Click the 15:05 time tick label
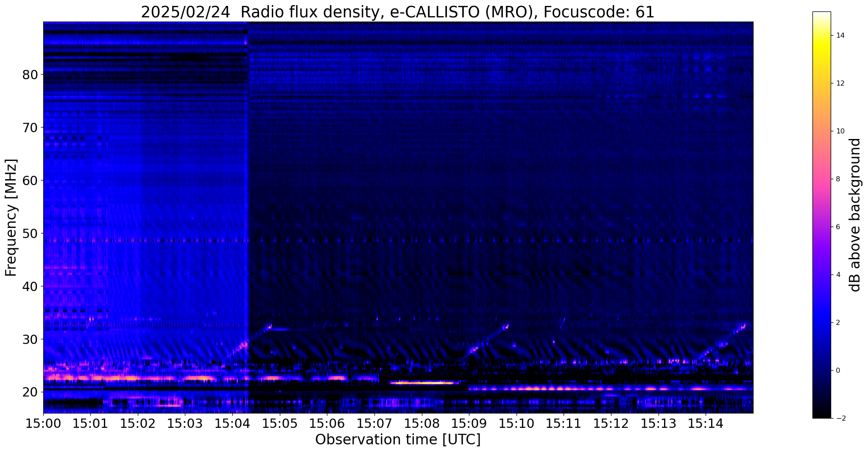868x452 pixels. 279,423
